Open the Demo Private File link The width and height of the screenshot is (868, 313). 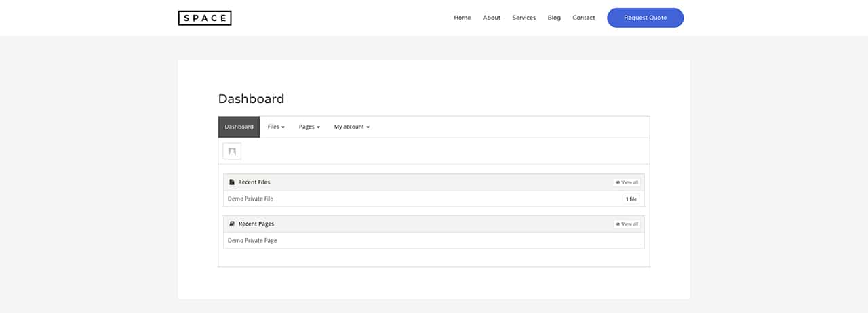tap(250, 199)
